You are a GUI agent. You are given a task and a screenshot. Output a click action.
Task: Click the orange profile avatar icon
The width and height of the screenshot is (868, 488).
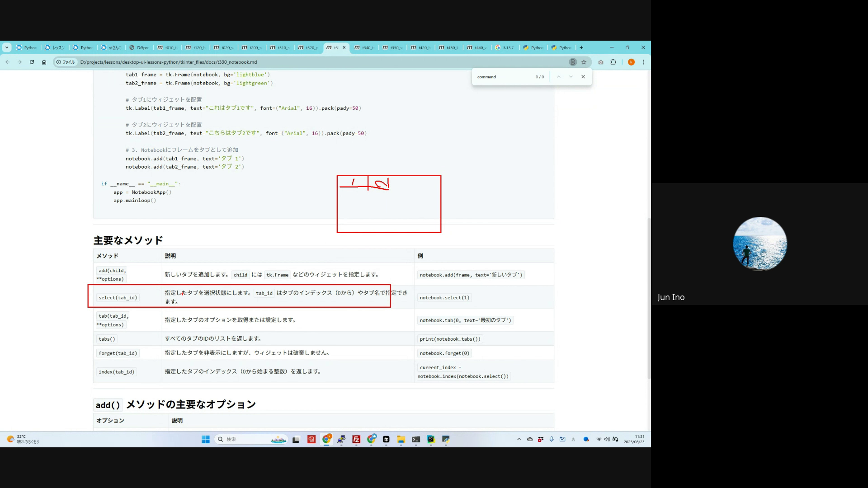tap(631, 62)
